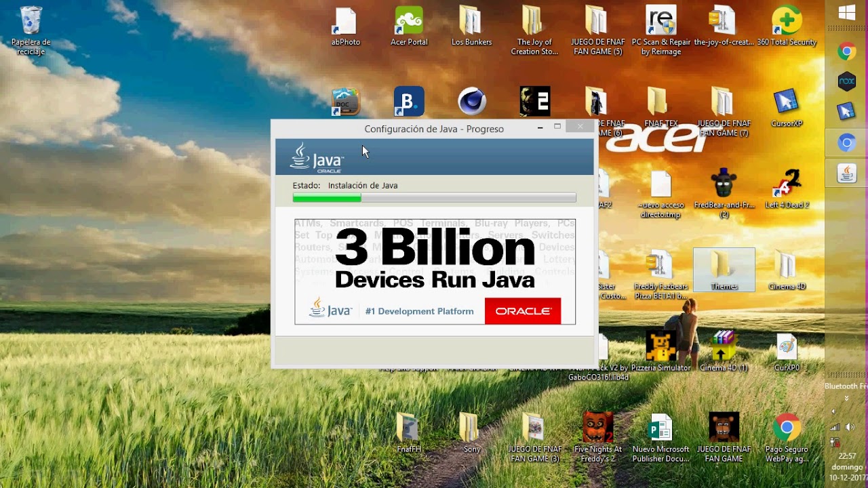The image size is (868, 488).
Task: Minimize the Configuración de Java window
Action: (540, 127)
